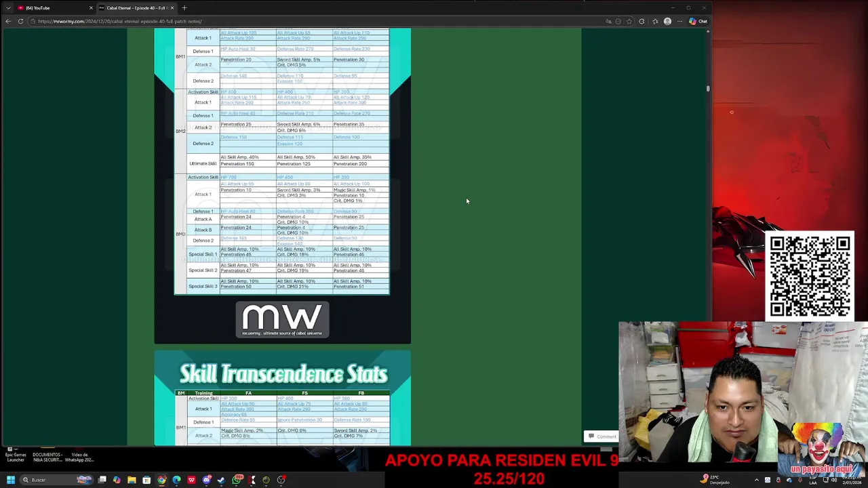The width and height of the screenshot is (868, 488).
Task: Select the Cabal Eternal Episode 40 tab
Action: pyautogui.click(x=136, y=7)
